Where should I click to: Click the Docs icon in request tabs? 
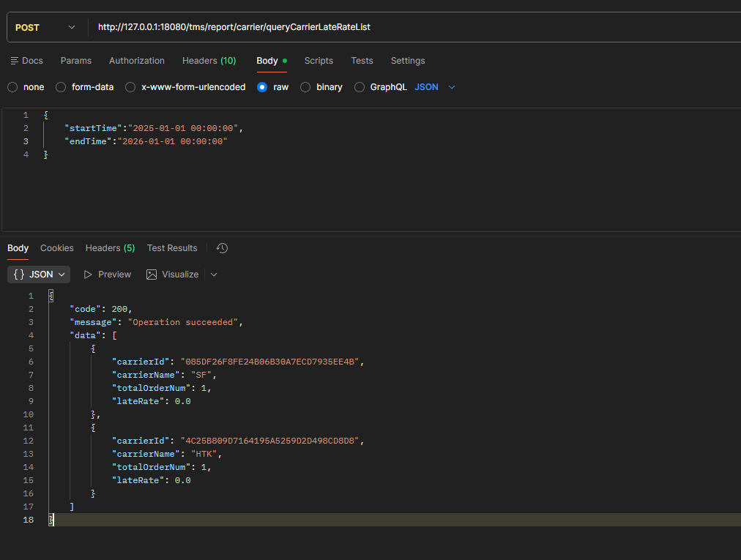pos(15,61)
